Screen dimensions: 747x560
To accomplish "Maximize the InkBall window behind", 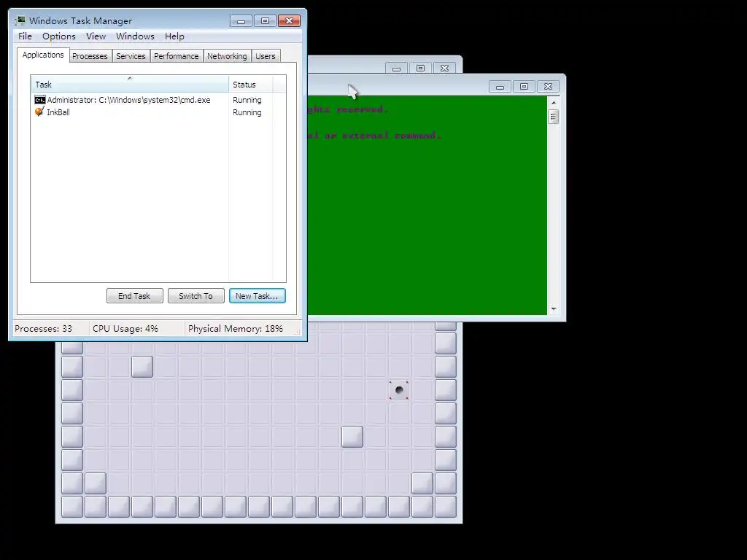I will 420,69.
